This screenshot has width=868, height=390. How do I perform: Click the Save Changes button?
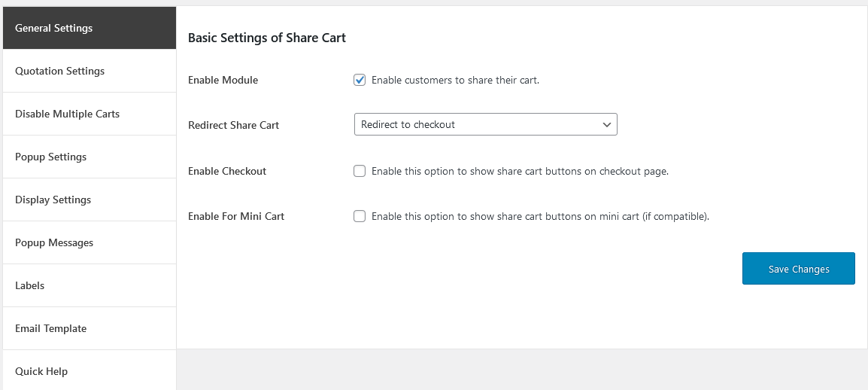click(798, 269)
